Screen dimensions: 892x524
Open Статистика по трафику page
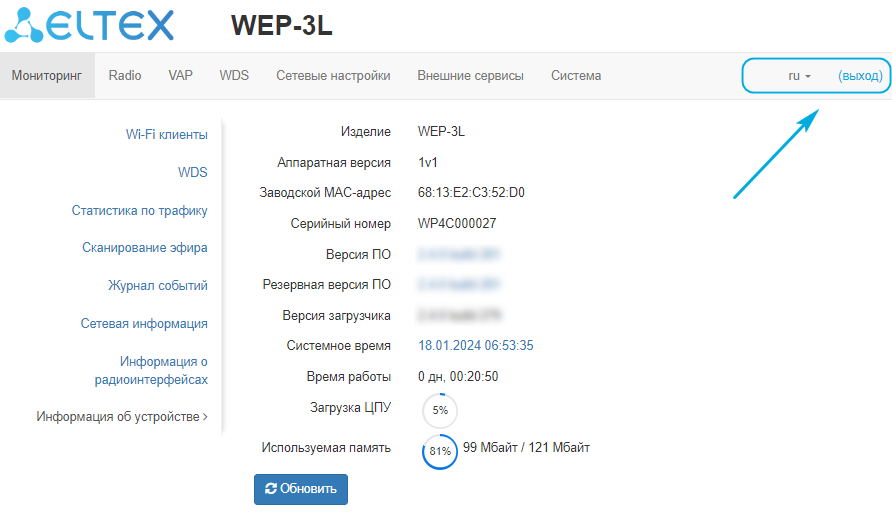(x=139, y=211)
